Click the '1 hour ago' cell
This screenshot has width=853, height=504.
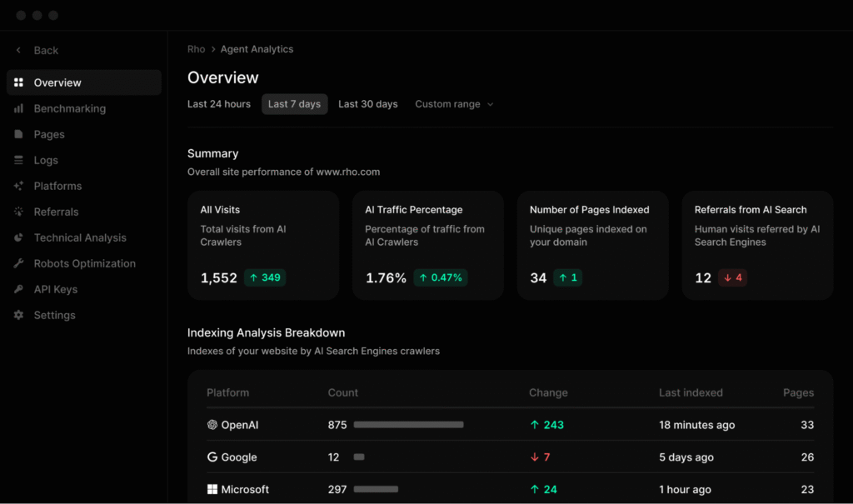(x=685, y=489)
